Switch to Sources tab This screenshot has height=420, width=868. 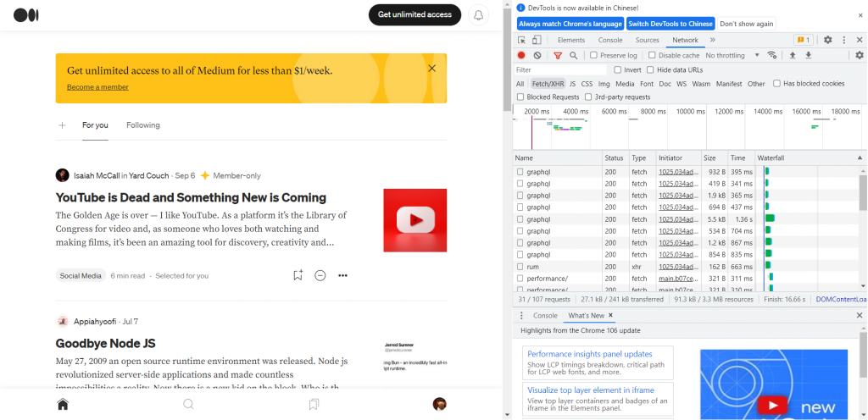point(647,40)
